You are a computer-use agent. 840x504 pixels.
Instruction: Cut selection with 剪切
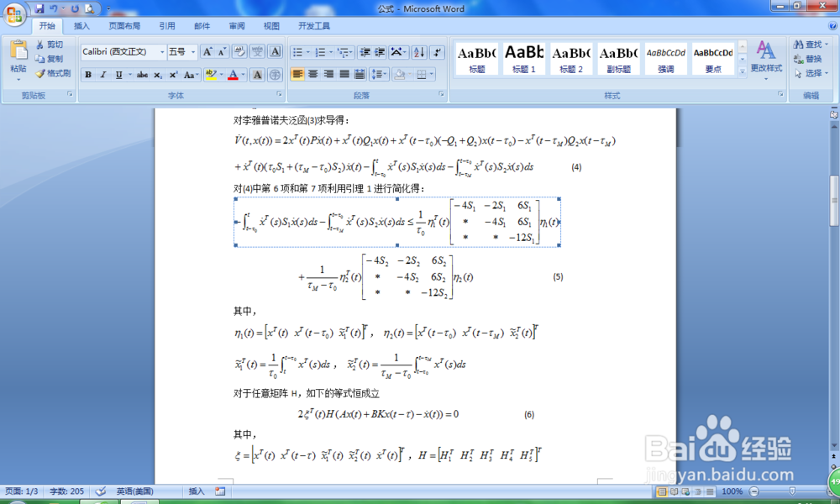pos(50,45)
